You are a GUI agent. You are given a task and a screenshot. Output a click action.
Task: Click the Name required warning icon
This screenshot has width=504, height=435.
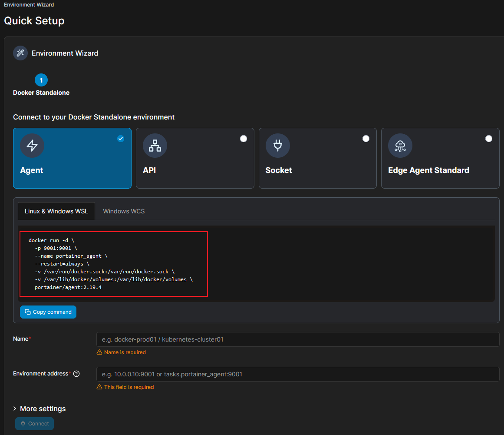click(x=99, y=352)
